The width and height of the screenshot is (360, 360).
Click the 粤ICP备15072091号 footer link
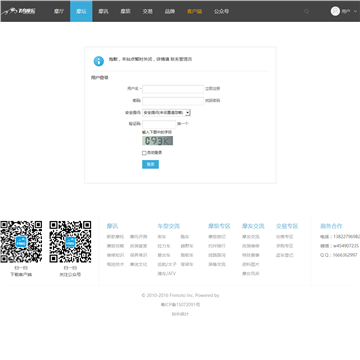pos(180,305)
